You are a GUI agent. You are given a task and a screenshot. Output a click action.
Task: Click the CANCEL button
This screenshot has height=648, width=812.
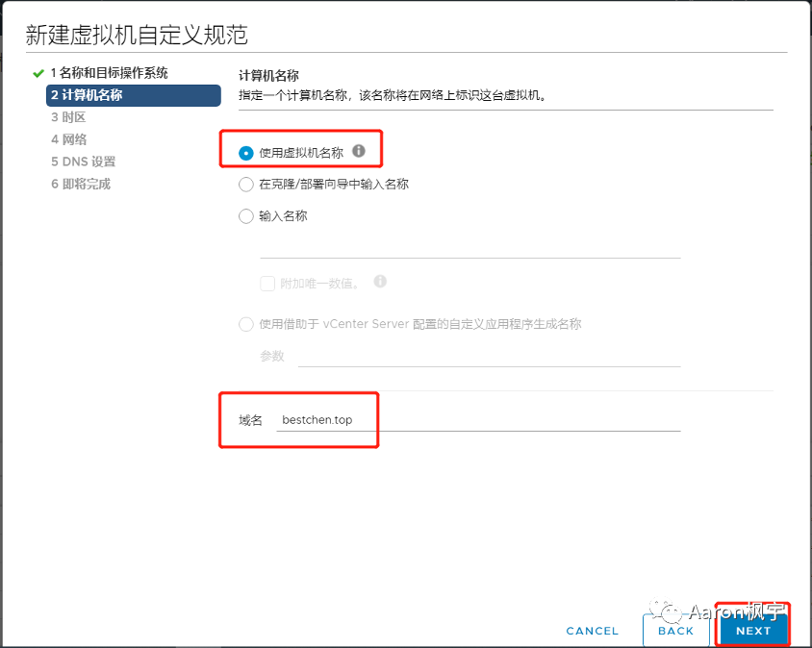click(593, 631)
